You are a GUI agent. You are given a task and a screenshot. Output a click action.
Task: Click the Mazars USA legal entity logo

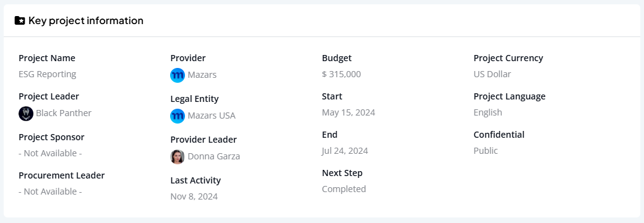click(x=178, y=116)
